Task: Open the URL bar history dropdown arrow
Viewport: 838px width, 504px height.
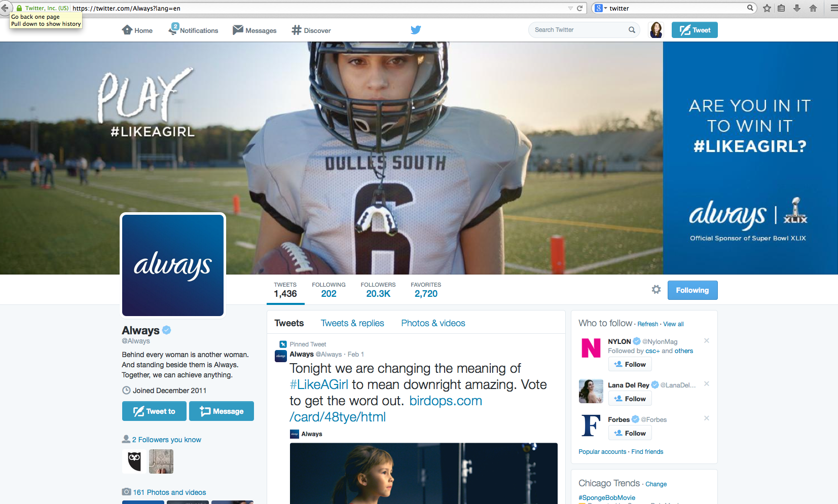Action: coord(570,8)
